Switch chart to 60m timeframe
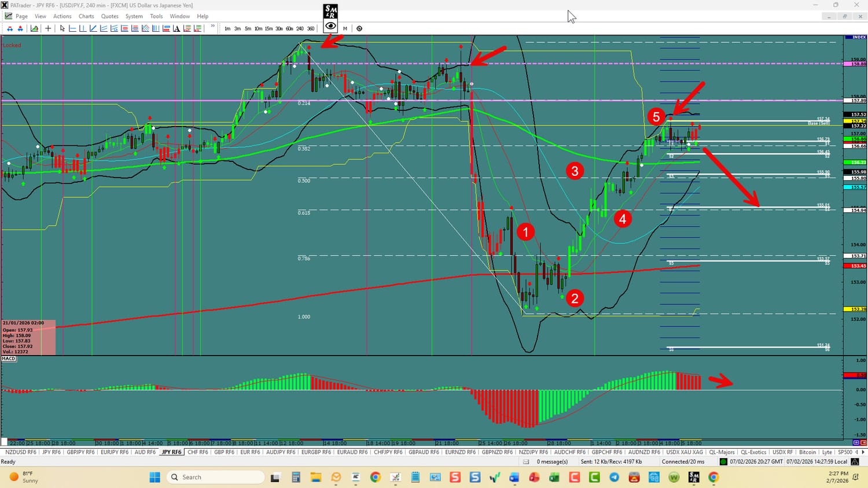 [x=289, y=28]
